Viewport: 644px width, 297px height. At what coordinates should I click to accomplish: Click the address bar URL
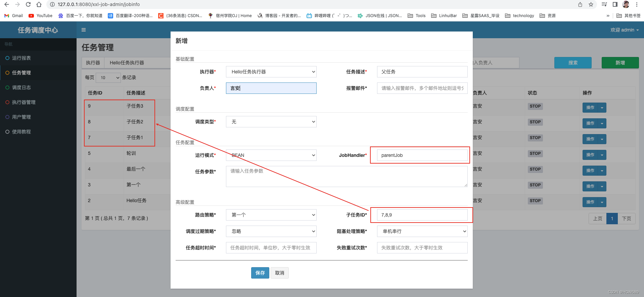coord(99,4)
